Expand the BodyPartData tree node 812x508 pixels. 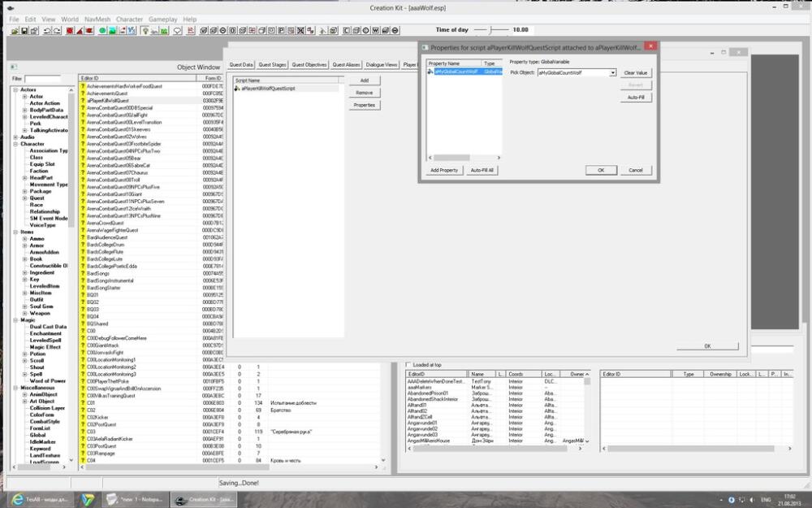pyautogui.click(x=24, y=110)
